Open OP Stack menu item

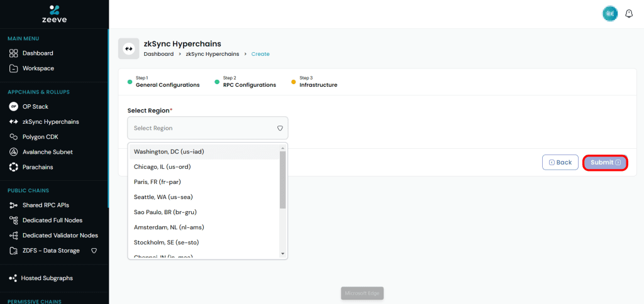point(35,107)
